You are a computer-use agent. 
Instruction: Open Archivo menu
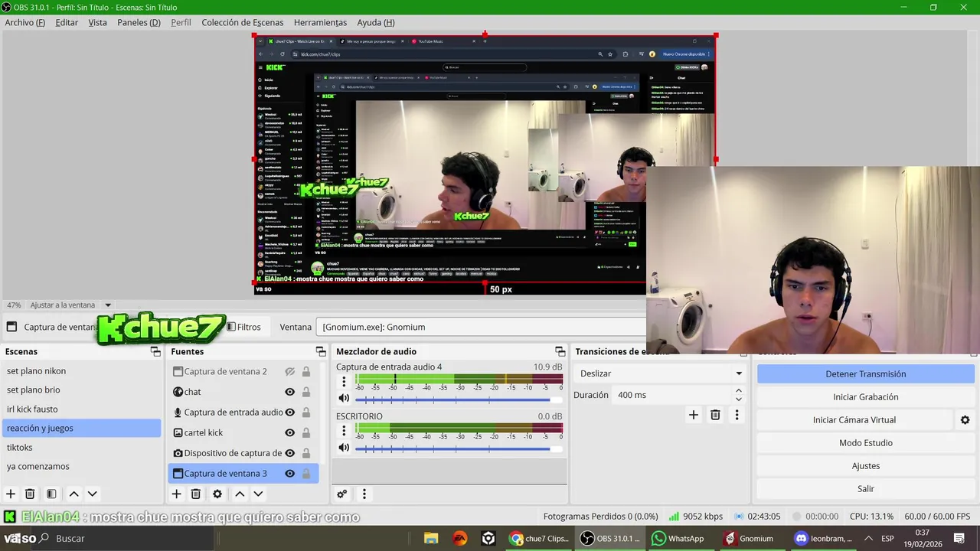(24, 22)
